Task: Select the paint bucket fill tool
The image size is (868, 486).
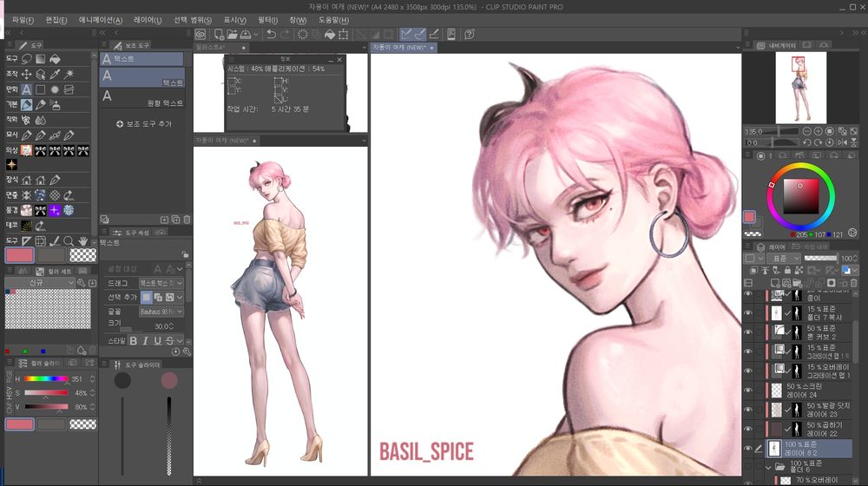Action: (x=55, y=59)
